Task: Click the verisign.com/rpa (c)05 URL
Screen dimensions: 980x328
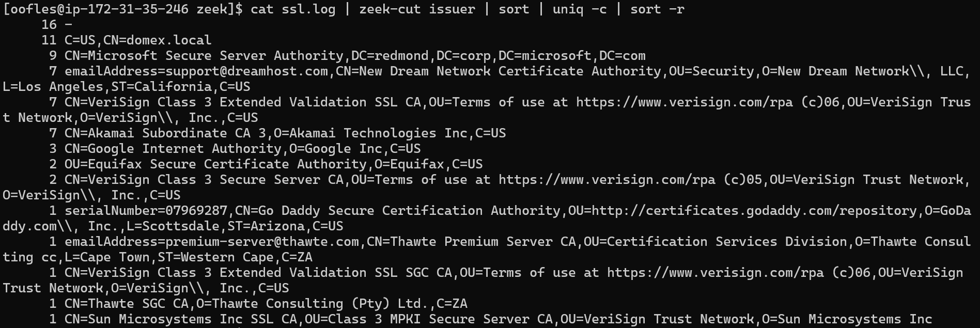Action: (630, 180)
